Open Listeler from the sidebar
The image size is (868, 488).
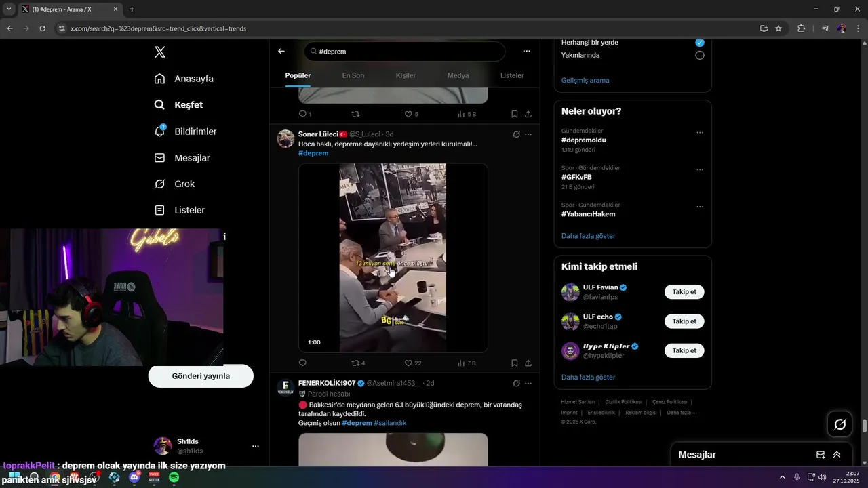coord(179,210)
